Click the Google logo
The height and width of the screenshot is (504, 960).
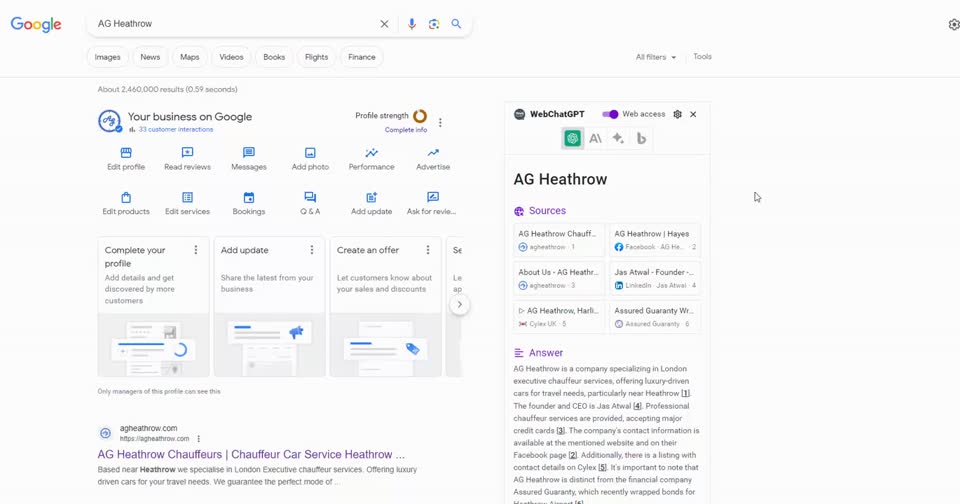36,24
